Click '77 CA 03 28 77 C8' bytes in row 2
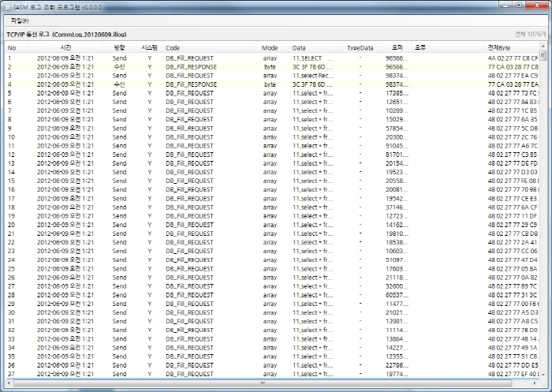 tap(513, 67)
